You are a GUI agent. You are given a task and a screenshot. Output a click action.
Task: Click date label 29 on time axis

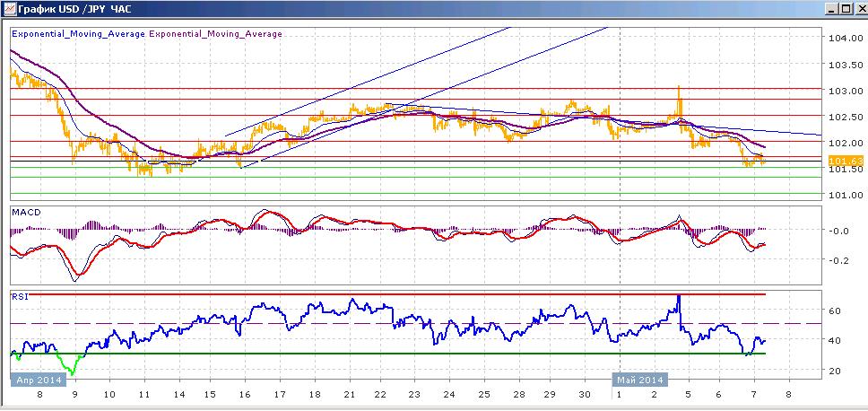pyautogui.click(x=551, y=396)
